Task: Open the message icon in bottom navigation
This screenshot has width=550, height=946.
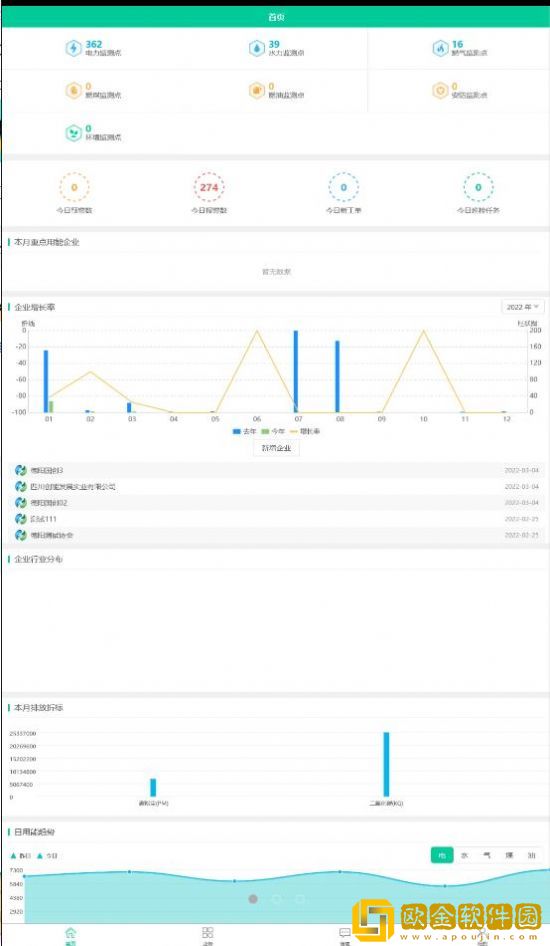Action: point(344,935)
